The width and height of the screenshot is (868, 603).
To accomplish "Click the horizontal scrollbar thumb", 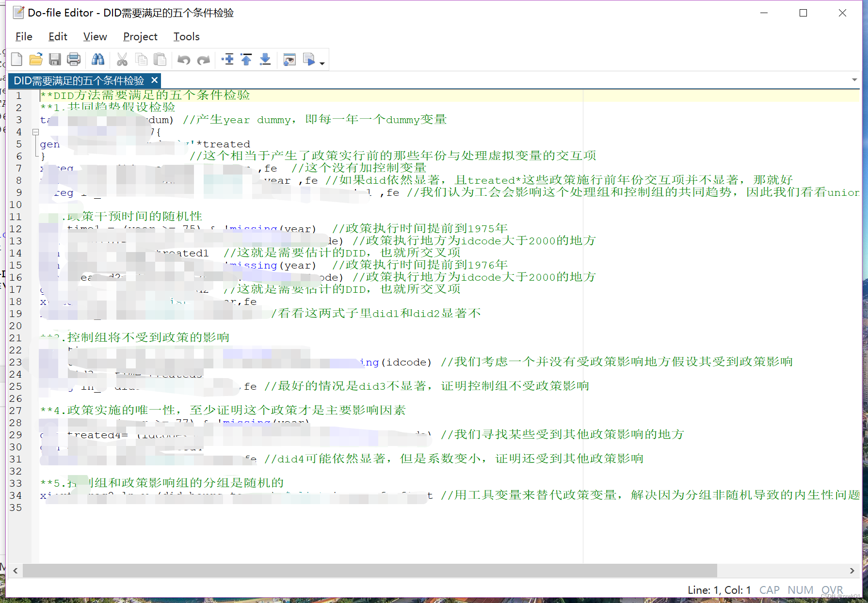I will point(370,571).
